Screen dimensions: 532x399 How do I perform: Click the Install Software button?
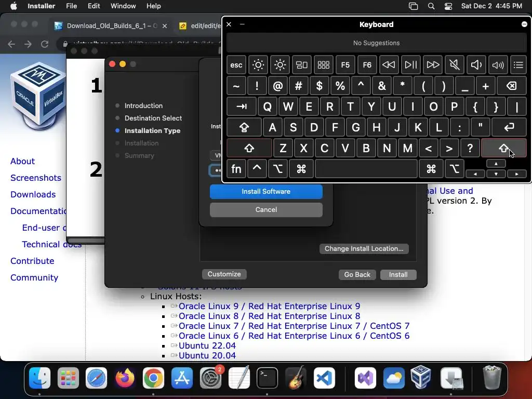point(266,192)
